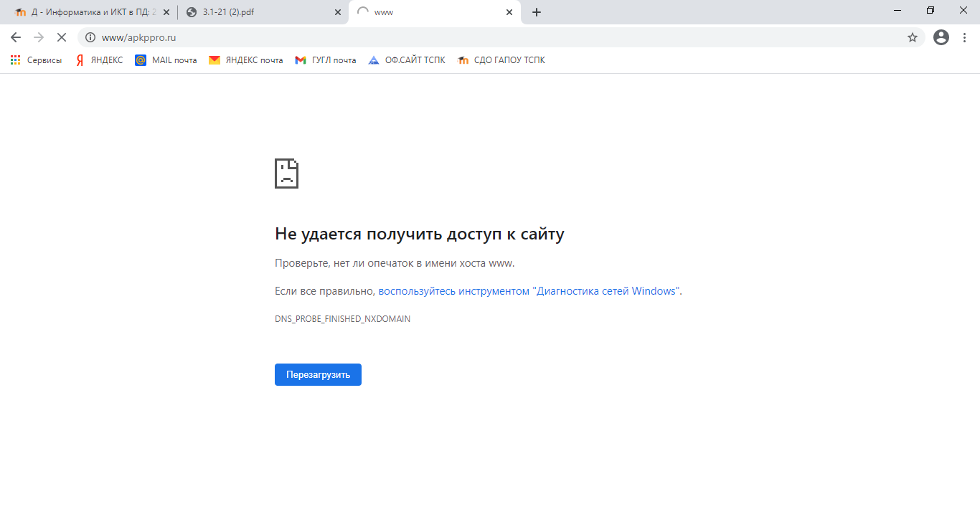980x522 pixels.
Task: Open the MAIL почта bookmark
Action: [166, 60]
